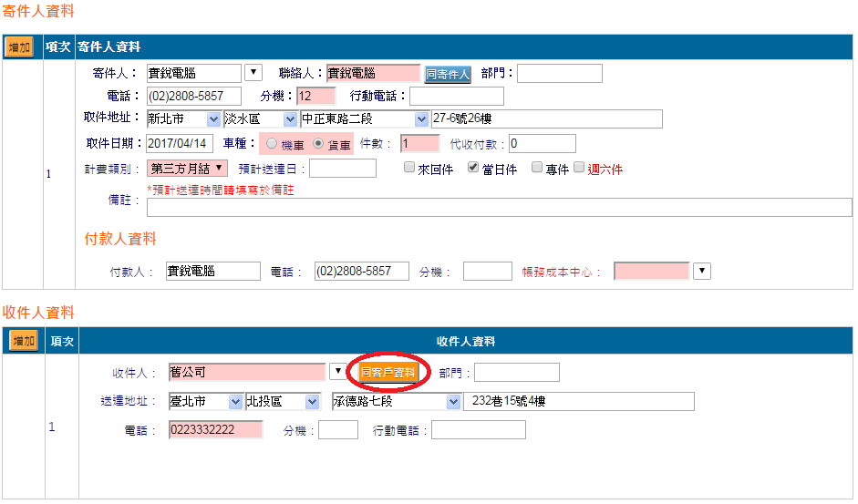Expand the 收件人 name dropdown arrow
The width and height of the screenshot is (858, 504).
(x=336, y=372)
